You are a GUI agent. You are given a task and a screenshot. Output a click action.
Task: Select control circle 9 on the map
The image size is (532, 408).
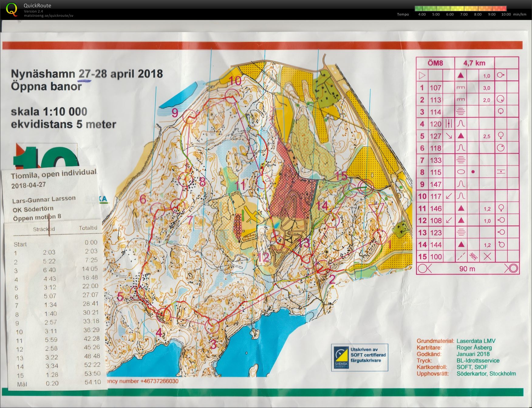tap(190, 116)
